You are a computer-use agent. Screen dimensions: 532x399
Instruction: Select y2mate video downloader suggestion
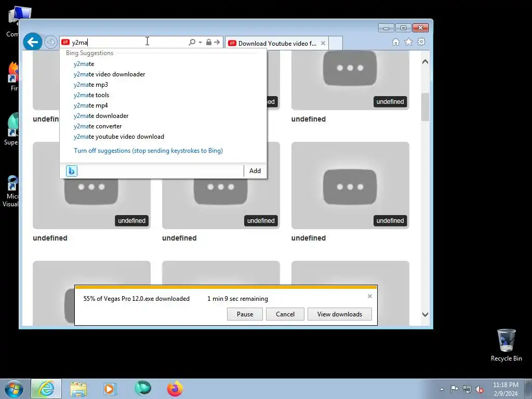[x=109, y=74]
